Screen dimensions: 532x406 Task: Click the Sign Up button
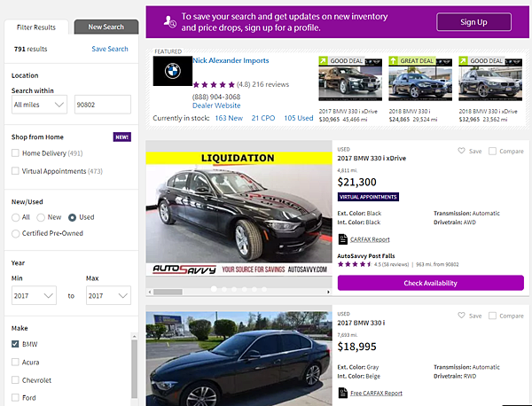[x=473, y=22]
